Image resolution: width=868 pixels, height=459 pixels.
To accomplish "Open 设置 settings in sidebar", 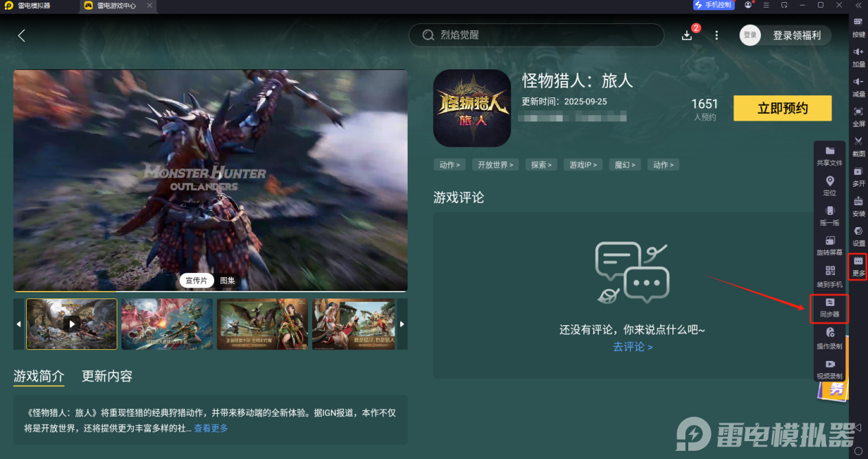I will coord(858,236).
